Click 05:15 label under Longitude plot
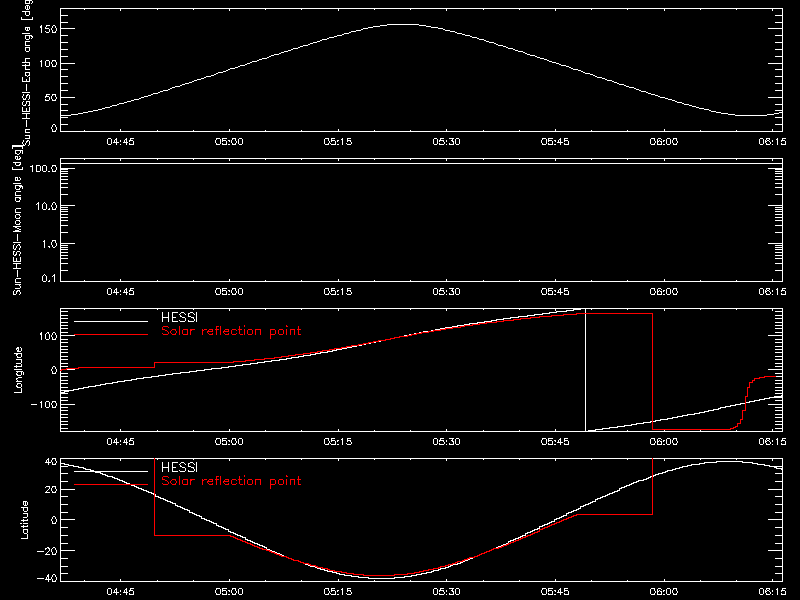This screenshot has width=800, height=600. point(338,442)
